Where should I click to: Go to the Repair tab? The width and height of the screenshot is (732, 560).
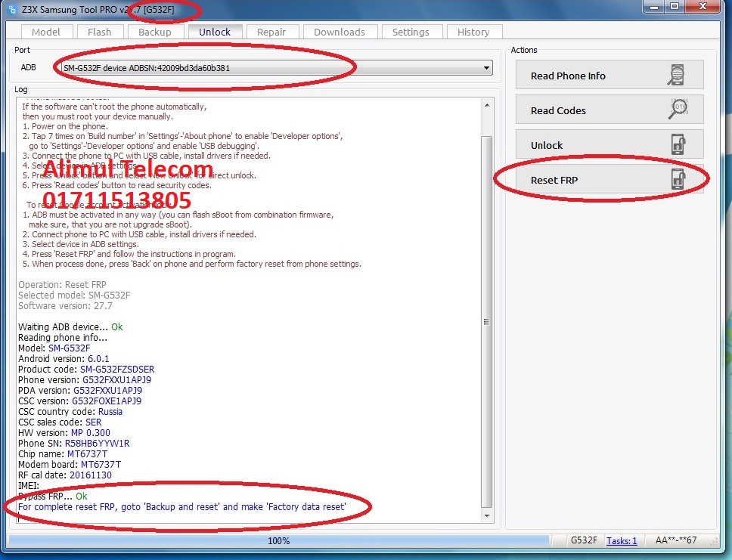point(271,32)
